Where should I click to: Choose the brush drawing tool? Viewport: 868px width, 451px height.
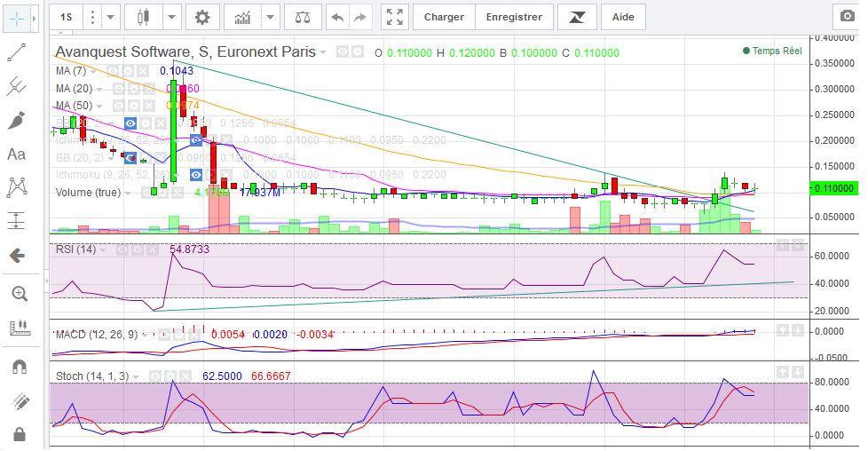pyautogui.click(x=16, y=120)
